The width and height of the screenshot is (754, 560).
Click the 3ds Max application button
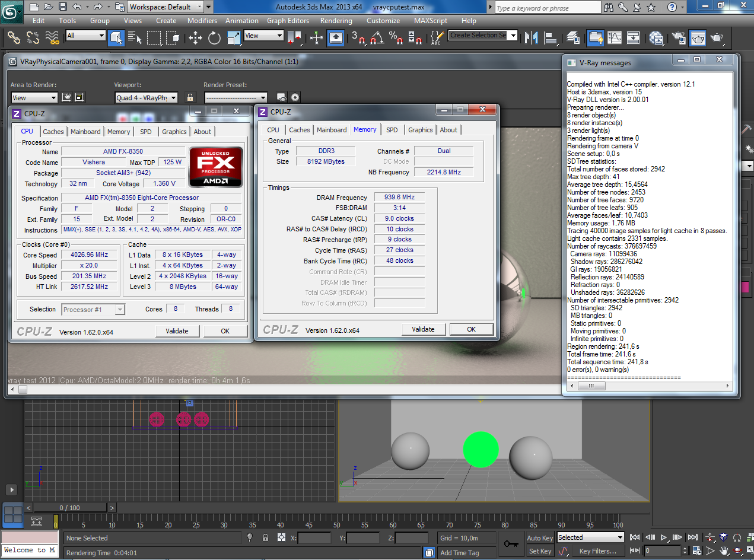pos(11,11)
